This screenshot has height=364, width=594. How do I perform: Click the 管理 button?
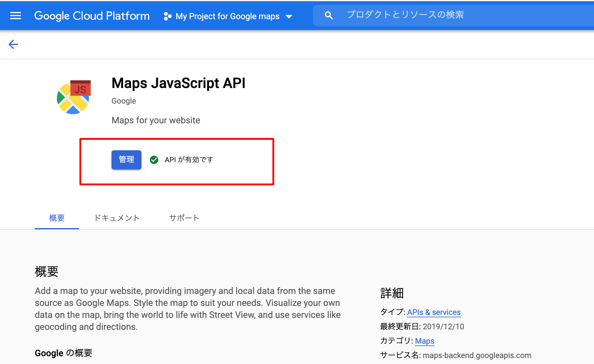click(126, 160)
